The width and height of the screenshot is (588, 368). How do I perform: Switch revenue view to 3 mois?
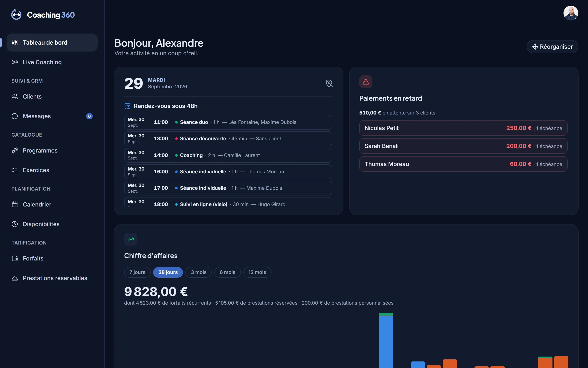click(x=198, y=272)
